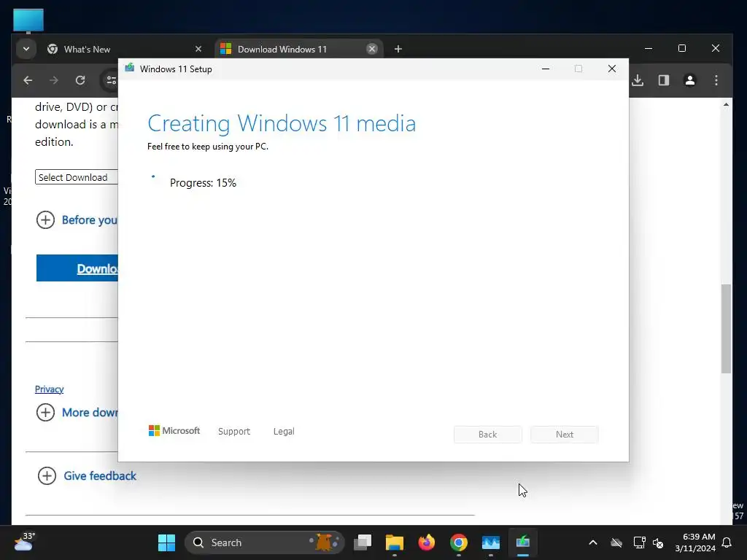Open File Explorer from the taskbar
747x560 pixels.
click(x=395, y=542)
